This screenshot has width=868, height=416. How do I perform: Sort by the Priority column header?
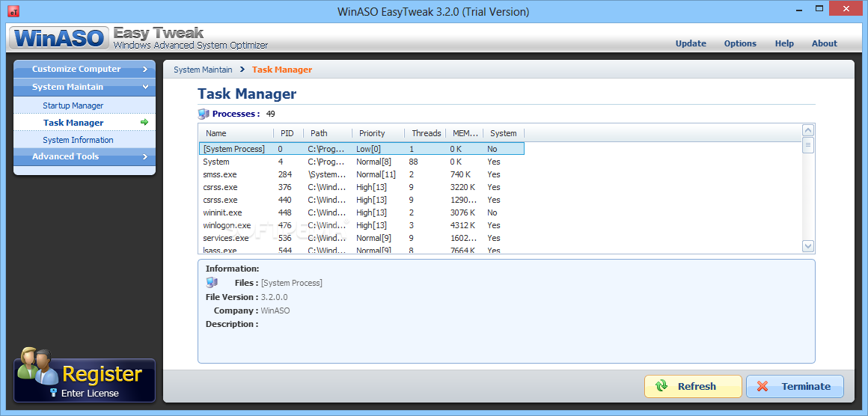click(x=378, y=133)
